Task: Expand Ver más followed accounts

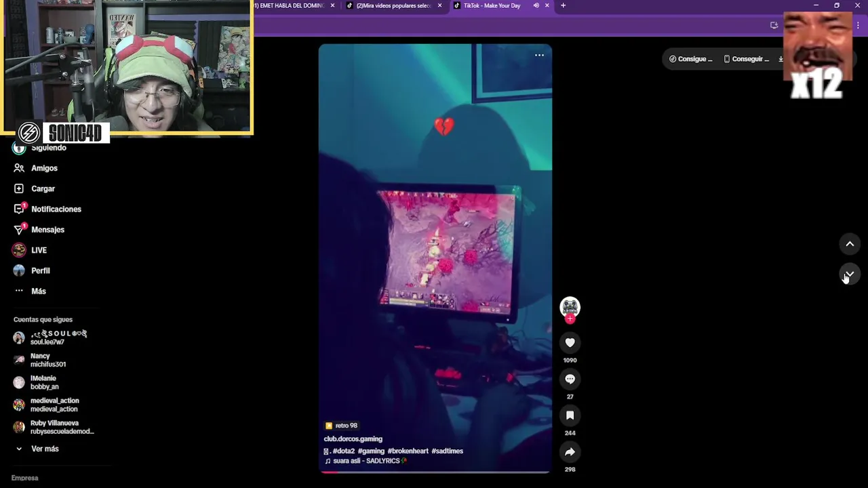Action: (45, 449)
